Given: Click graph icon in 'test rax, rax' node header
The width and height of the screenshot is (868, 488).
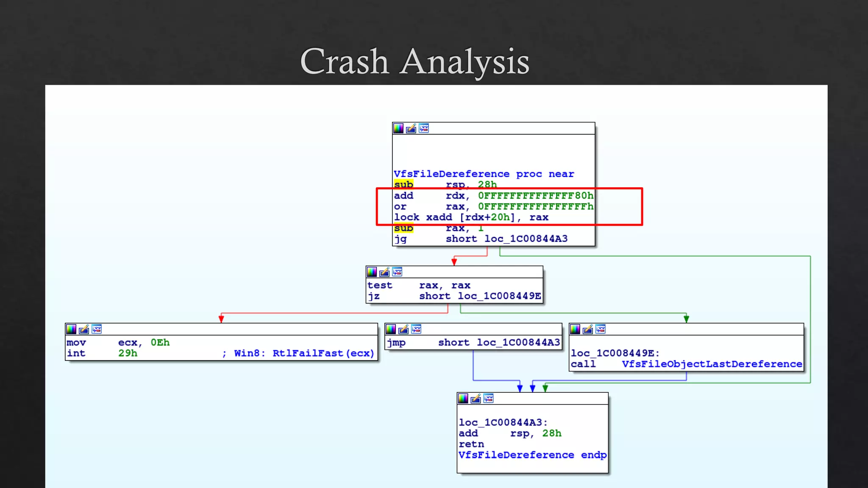Looking at the screenshot, I should (x=397, y=272).
